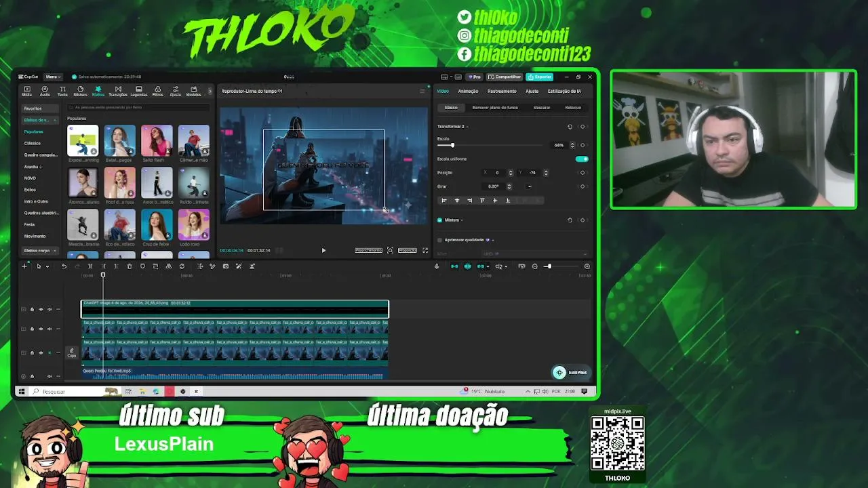Align layer to the top edge
This screenshot has height=488, width=868.
click(482, 201)
